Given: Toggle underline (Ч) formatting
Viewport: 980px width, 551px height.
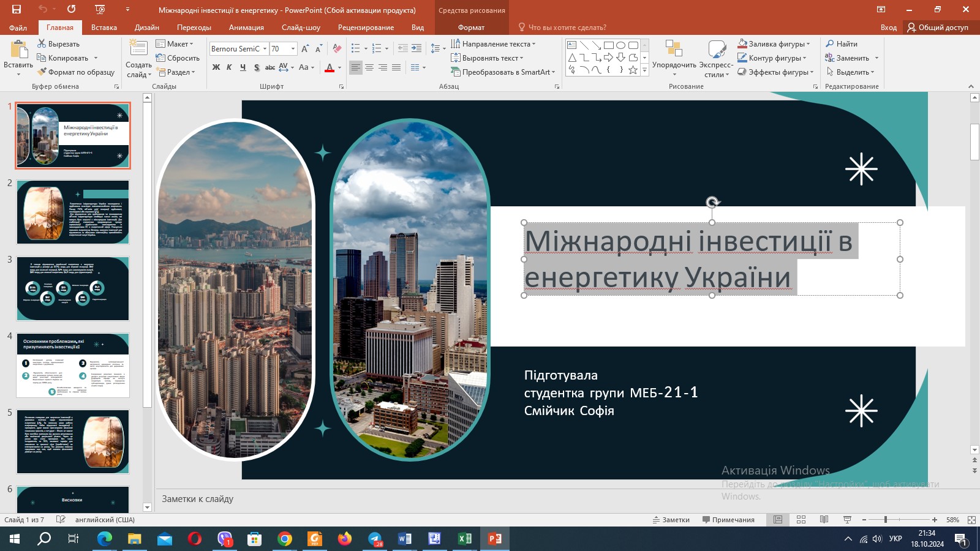Looking at the screenshot, I should [243, 67].
